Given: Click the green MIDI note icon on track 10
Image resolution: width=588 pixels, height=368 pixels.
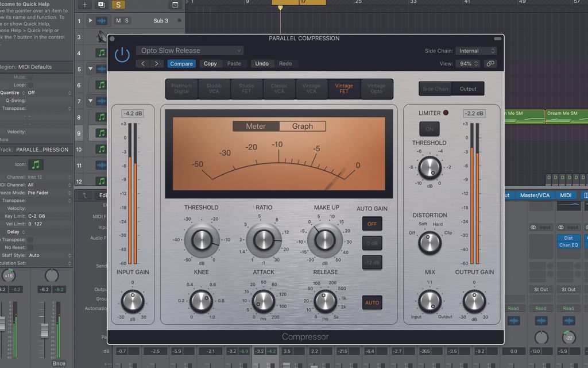Looking at the screenshot, I should [100, 149].
